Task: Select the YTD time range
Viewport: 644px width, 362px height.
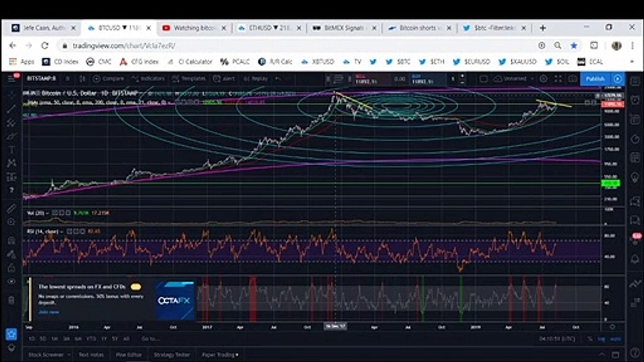Action: pyautogui.click(x=91, y=339)
